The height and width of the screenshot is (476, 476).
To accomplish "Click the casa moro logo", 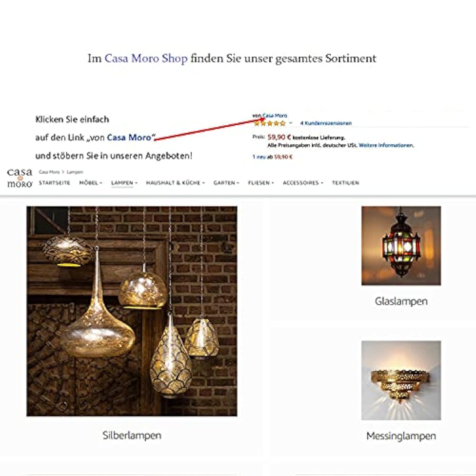I will pyautogui.click(x=20, y=178).
